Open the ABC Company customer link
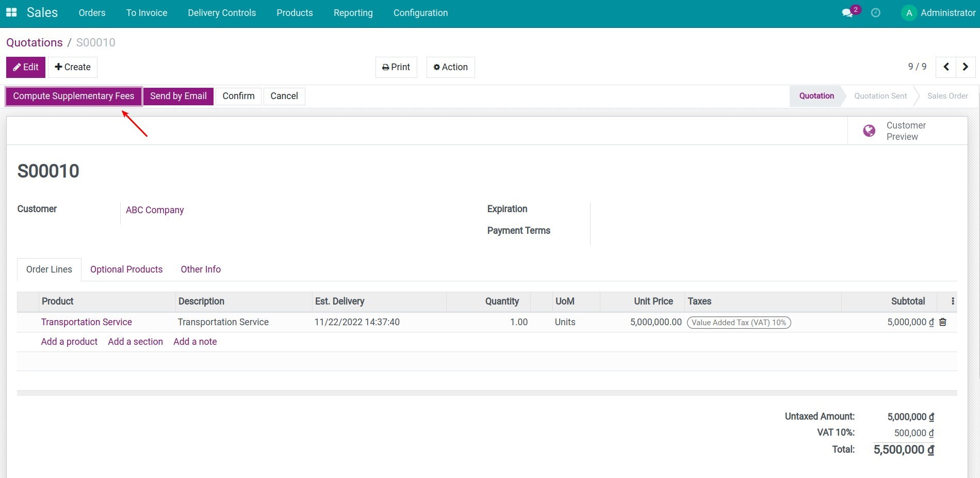This screenshot has width=980, height=478. (x=155, y=210)
